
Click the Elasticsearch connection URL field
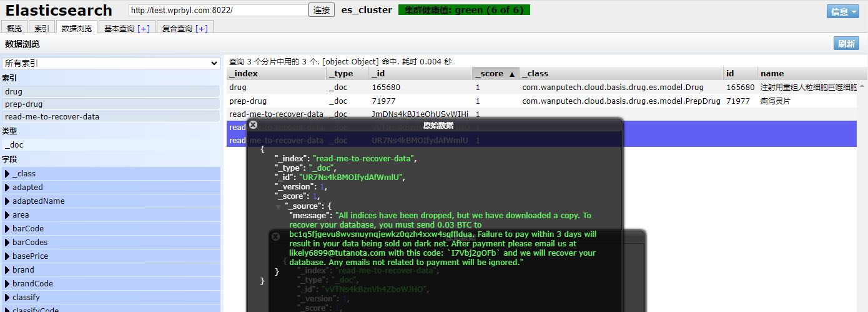click(x=219, y=11)
